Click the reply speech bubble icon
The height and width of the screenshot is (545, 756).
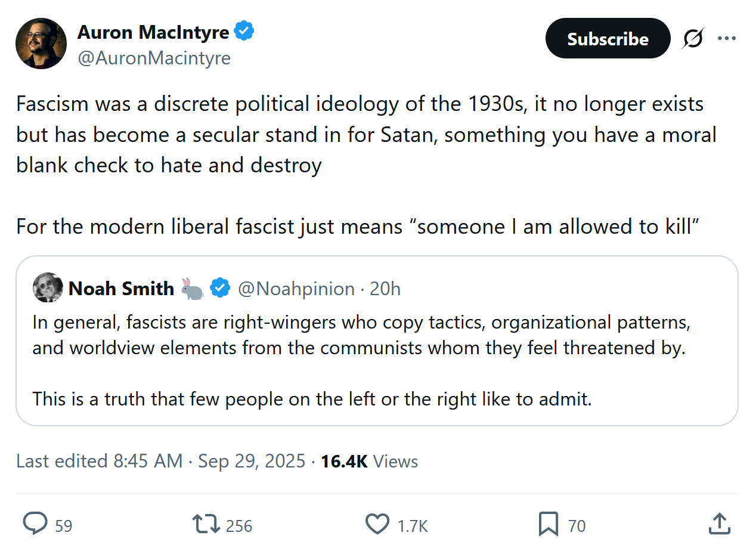tap(35, 524)
